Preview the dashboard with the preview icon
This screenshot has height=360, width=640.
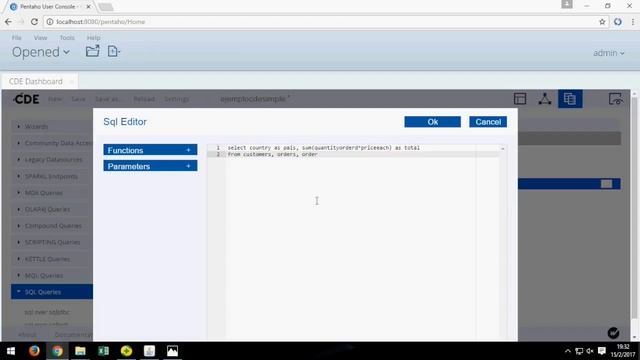click(x=615, y=99)
